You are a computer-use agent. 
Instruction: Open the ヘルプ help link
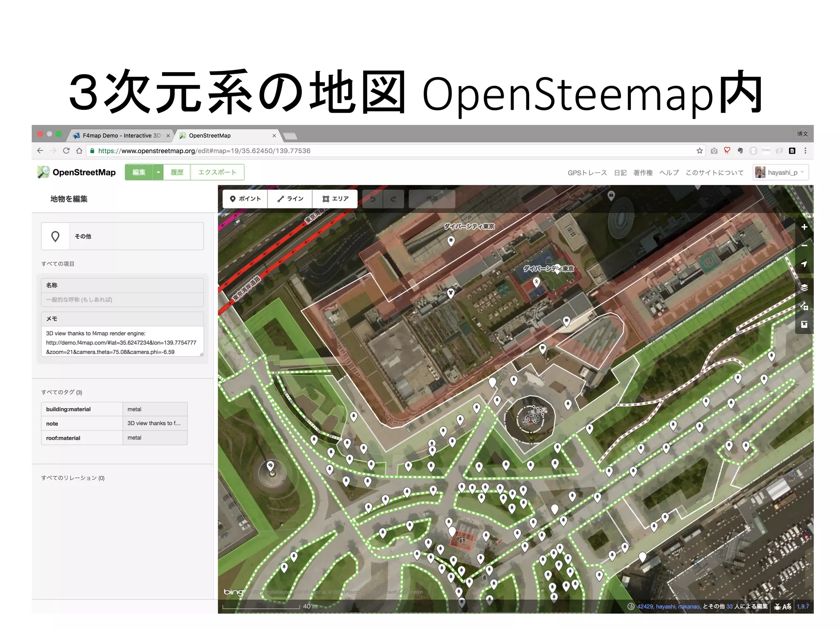pos(669,173)
